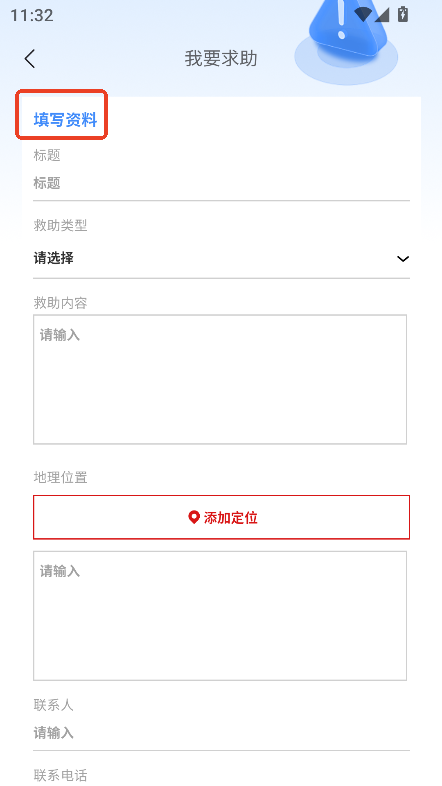
Task: Tap the Wi-Fi status icon
Action: tap(363, 15)
